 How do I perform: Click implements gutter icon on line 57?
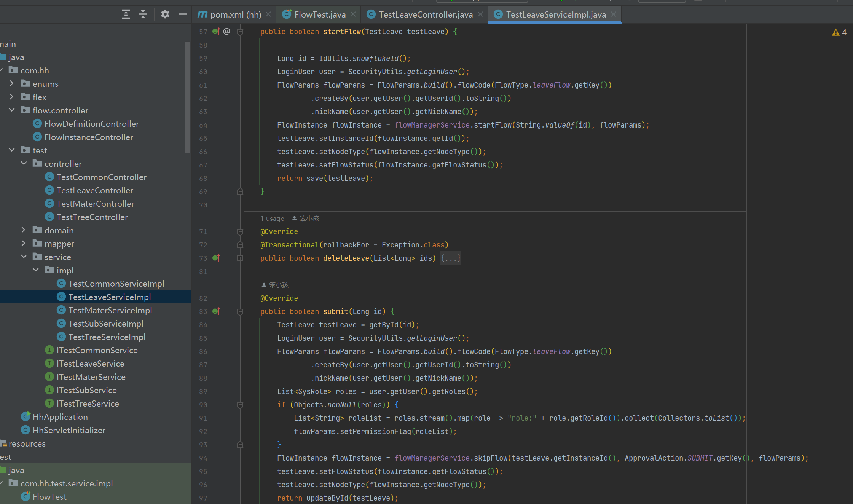click(x=216, y=32)
